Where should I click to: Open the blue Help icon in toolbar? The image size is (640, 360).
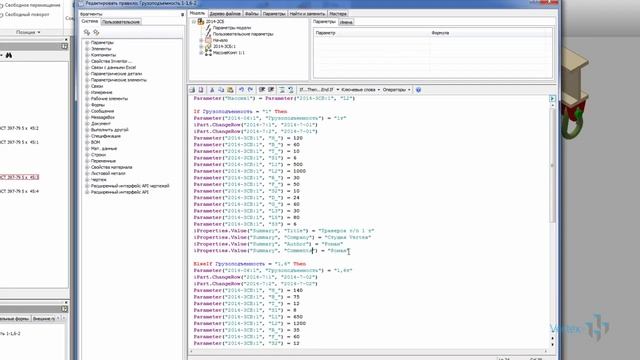pos(418,90)
